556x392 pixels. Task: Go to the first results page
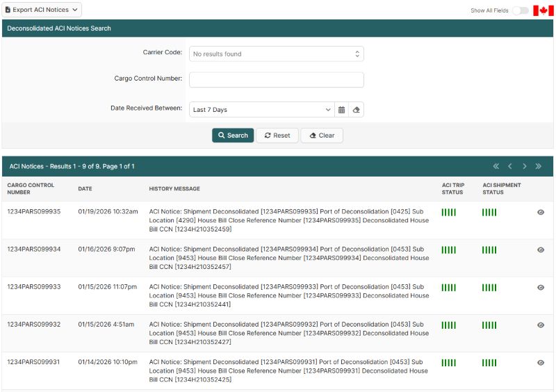(x=496, y=167)
